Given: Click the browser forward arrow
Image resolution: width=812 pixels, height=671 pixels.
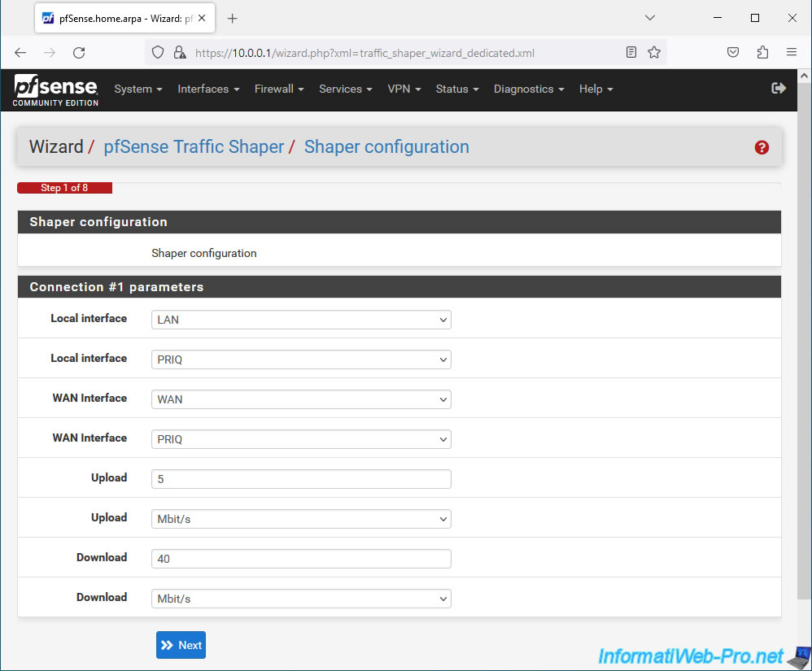Looking at the screenshot, I should point(50,52).
